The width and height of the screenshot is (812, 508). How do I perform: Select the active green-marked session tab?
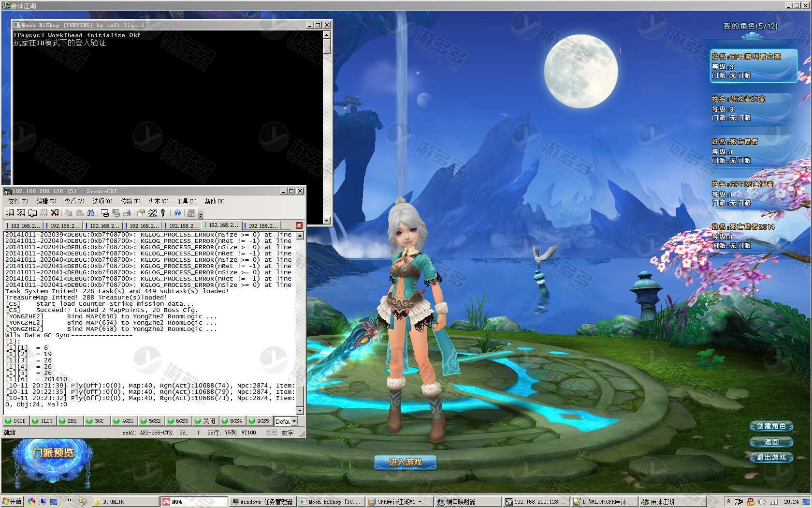pyautogui.click(x=222, y=225)
